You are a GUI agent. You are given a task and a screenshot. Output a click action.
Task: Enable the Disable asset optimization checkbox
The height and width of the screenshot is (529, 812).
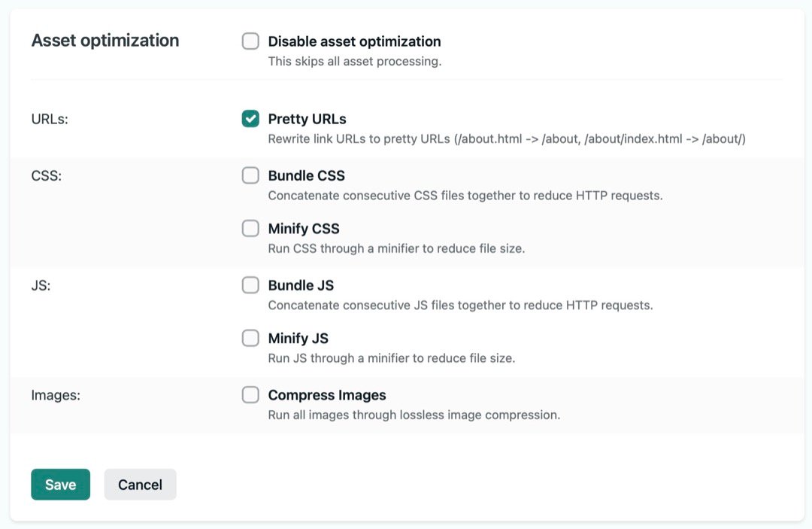pos(250,41)
